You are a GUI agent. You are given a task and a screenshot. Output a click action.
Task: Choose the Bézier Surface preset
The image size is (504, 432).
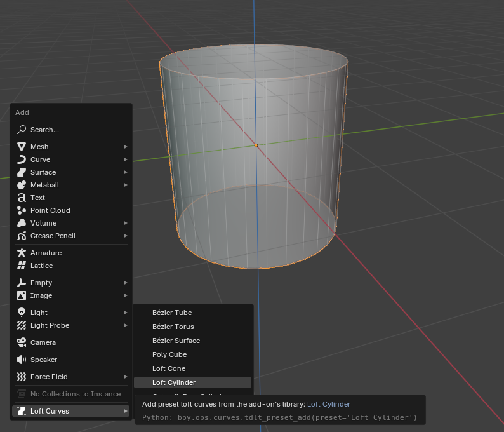click(192, 341)
